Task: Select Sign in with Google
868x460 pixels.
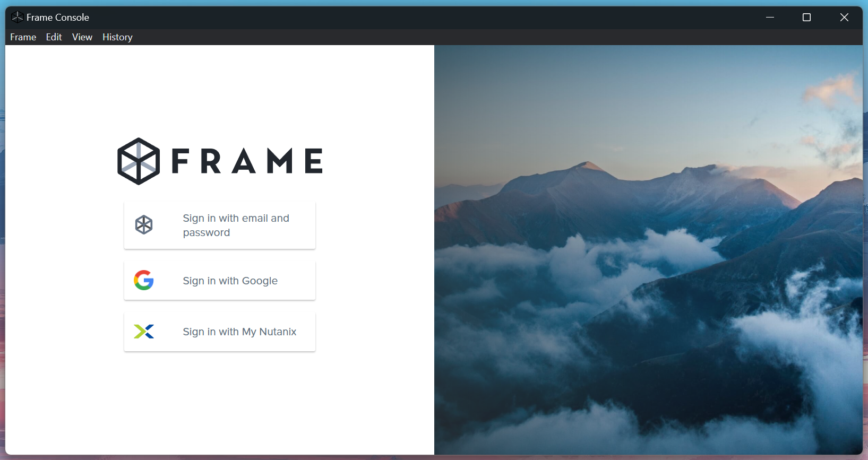Action: (230, 281)
